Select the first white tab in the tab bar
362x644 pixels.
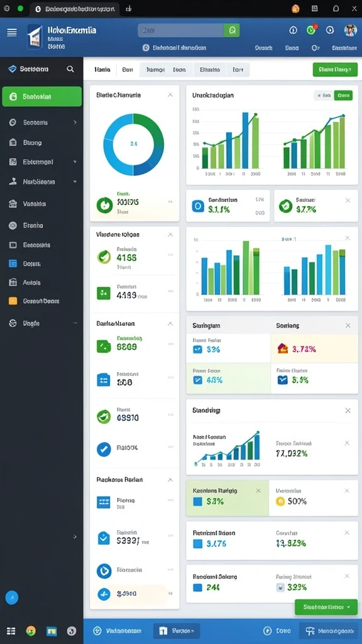pyautogui.click(x=102, y=70)
